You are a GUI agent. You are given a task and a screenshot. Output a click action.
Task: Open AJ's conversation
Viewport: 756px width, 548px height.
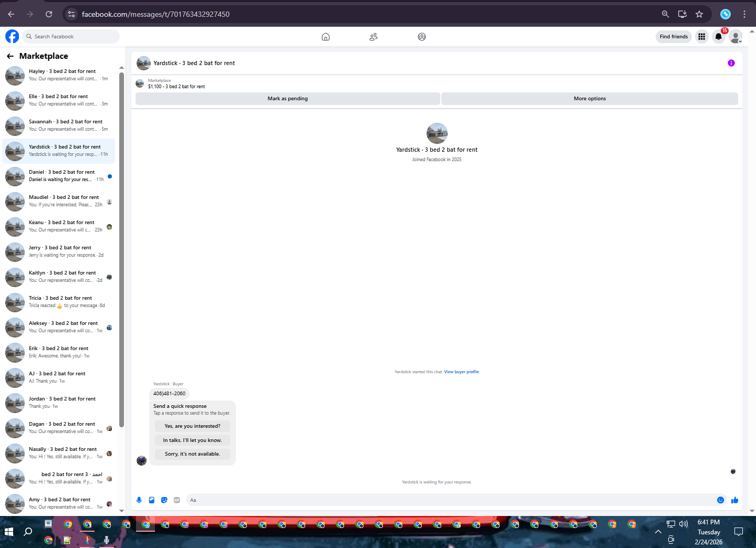point(59,377)
